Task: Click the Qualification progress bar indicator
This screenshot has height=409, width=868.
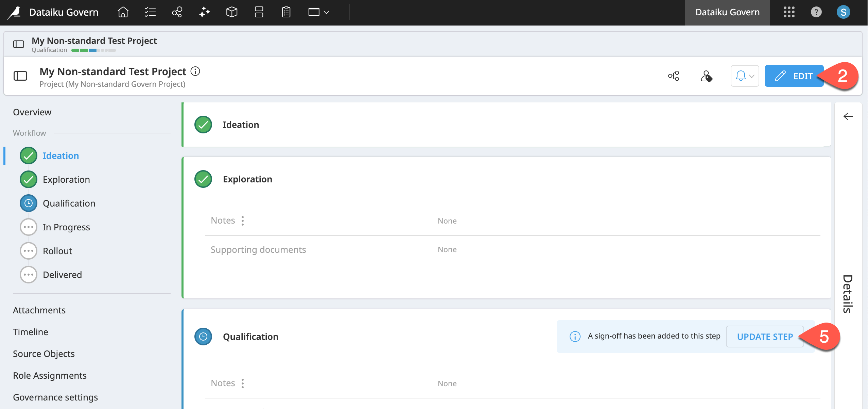Action: pos(93,50)
